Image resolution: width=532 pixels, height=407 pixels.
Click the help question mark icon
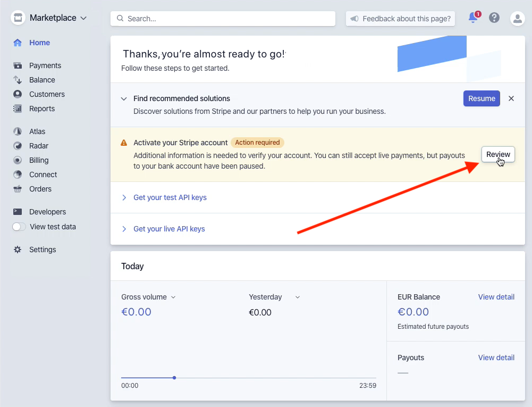point(494,18)
